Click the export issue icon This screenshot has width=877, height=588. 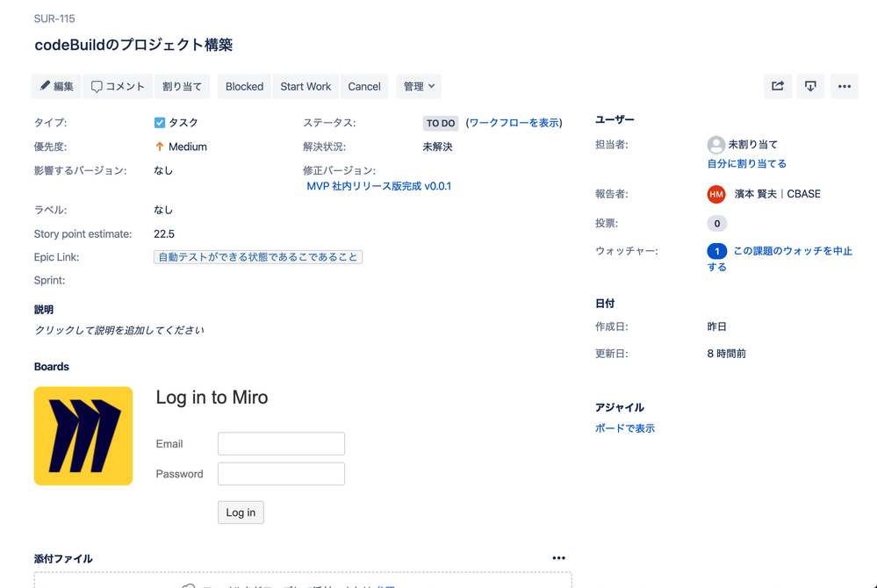click(810, 86)
